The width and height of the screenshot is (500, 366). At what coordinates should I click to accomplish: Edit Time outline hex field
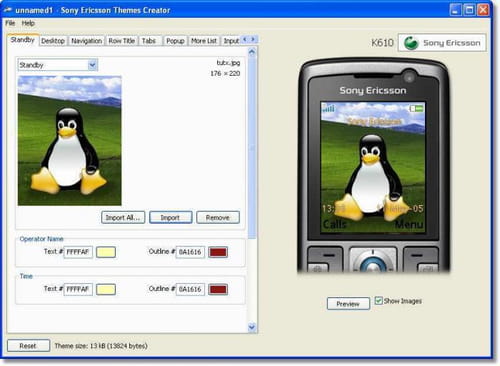click(x=190, y=289)
